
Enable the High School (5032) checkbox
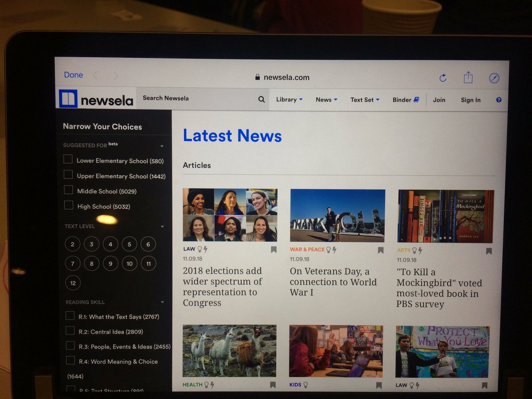coord(68,206)
